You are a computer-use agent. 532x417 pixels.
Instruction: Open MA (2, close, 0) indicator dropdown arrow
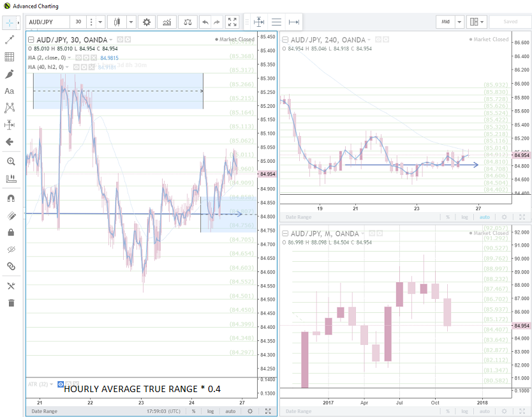click(70, 57)
